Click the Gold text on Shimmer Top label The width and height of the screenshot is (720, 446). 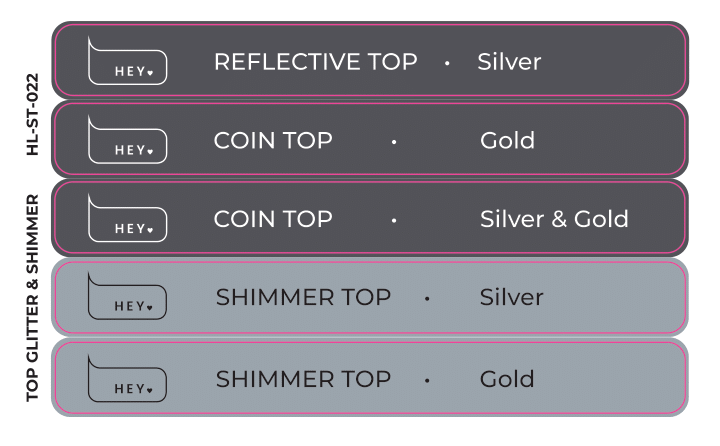pos(507,379)
